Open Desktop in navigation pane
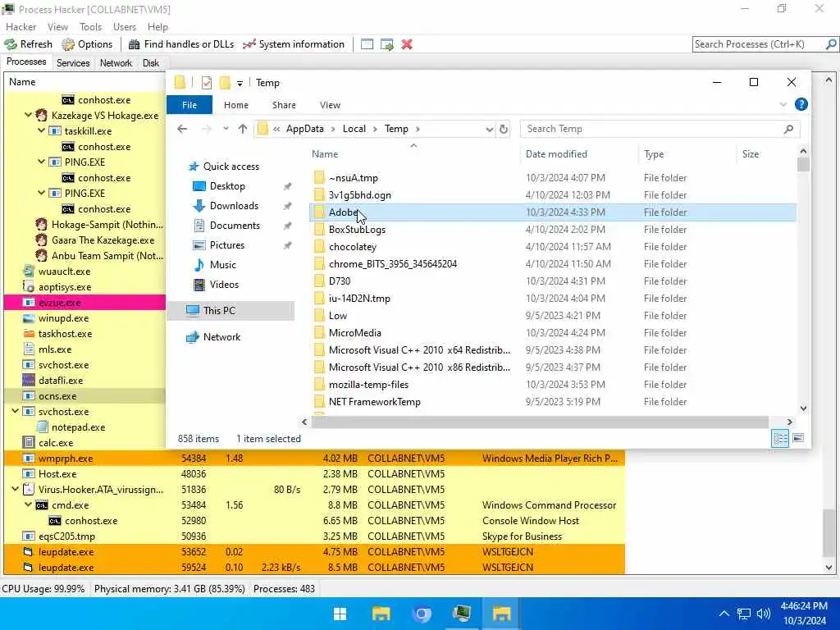840x630 pixels. coord(227,186)
